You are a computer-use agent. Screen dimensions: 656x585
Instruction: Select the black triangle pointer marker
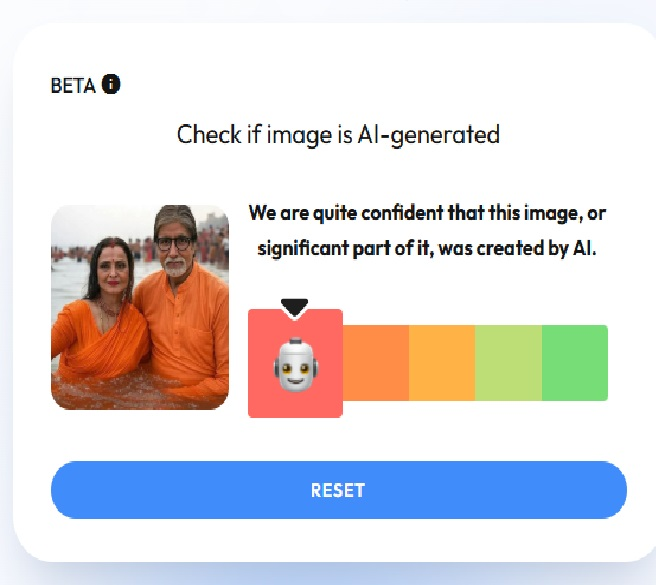[x=295, y=307]
